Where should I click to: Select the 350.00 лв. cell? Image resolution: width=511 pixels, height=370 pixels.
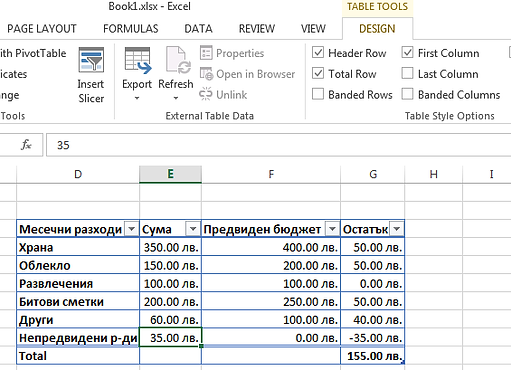(170, 247)
